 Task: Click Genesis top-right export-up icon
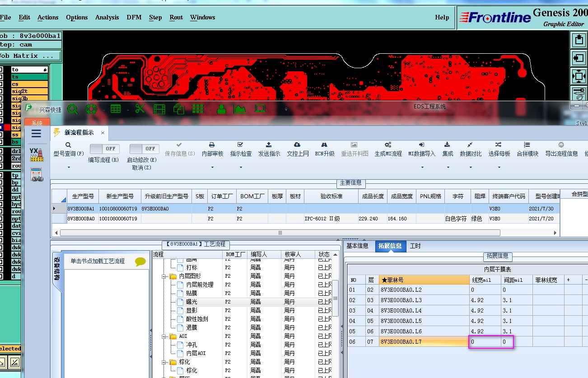click(579, 41)
